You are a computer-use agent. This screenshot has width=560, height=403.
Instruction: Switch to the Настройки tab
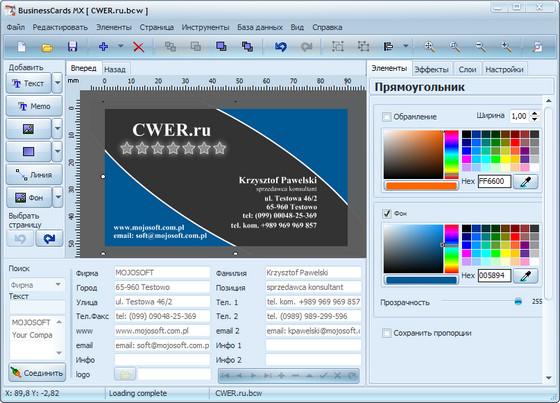(x=504, y=69)
